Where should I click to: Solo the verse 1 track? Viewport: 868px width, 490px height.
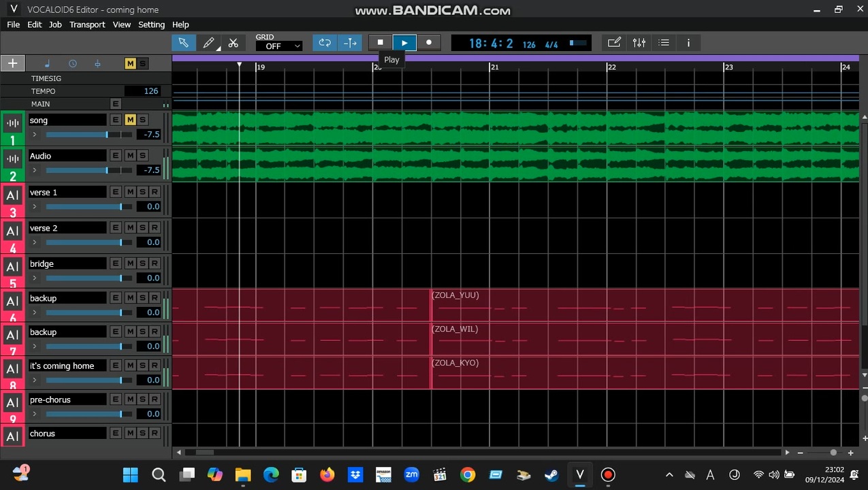click(x=142, y=192)
